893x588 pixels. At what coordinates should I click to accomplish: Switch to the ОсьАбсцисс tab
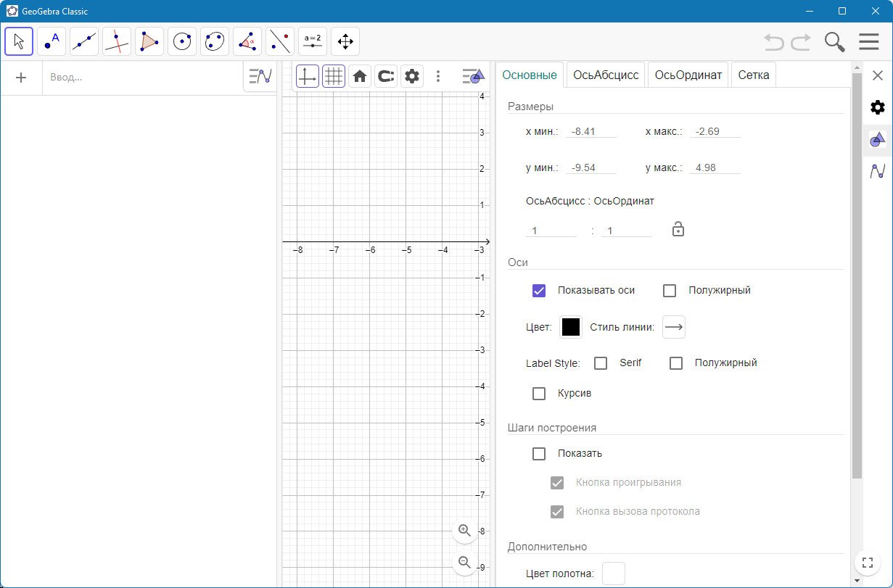[606, 75]
